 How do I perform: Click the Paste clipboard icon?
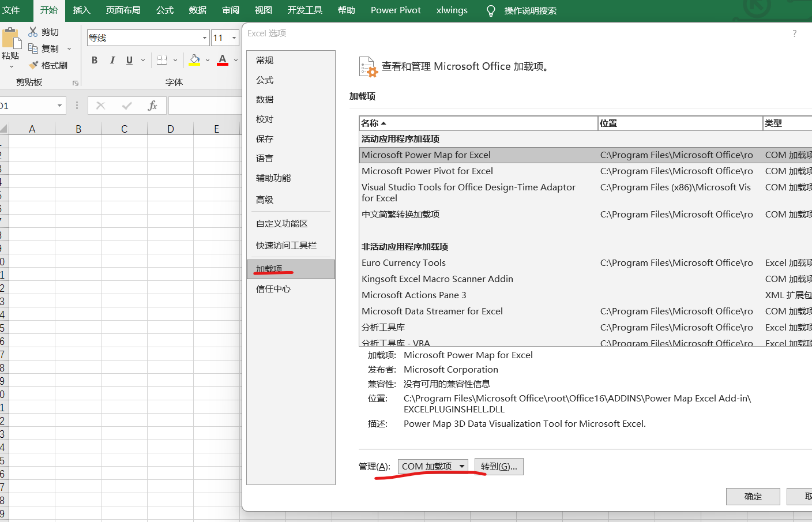click(x=12, y=39)
